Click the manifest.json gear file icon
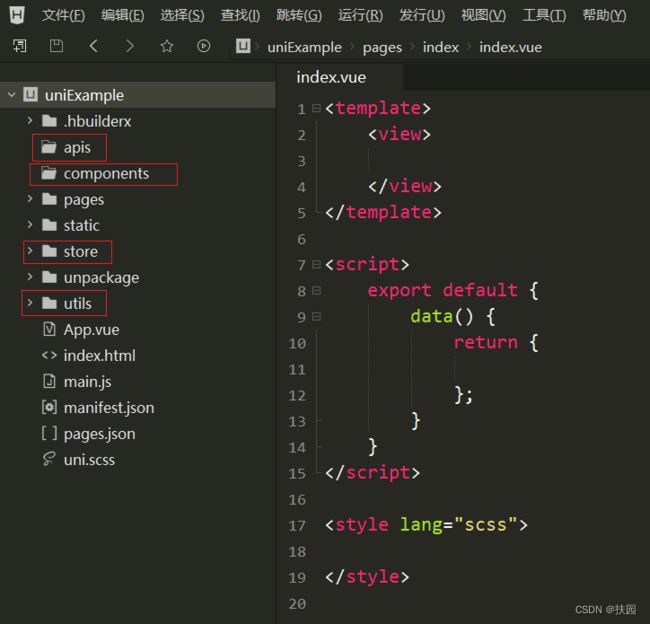Image resolution: width=650 pixels, height=624 pixels. [x=49, y=407]
